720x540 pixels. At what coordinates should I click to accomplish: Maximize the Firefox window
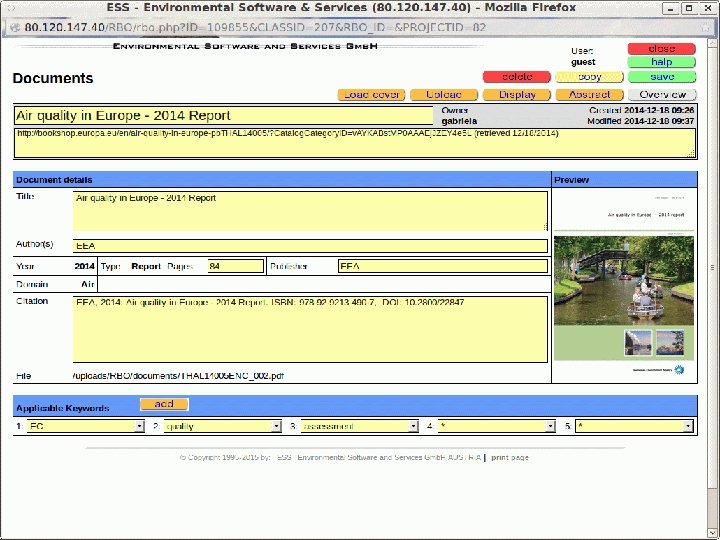point(689,8)
